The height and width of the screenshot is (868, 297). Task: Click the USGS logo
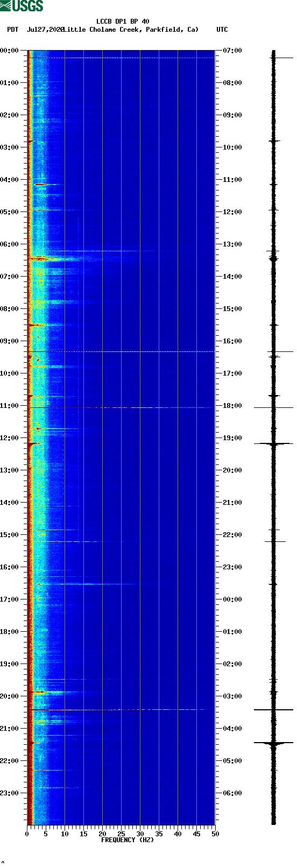pos(22,6)
